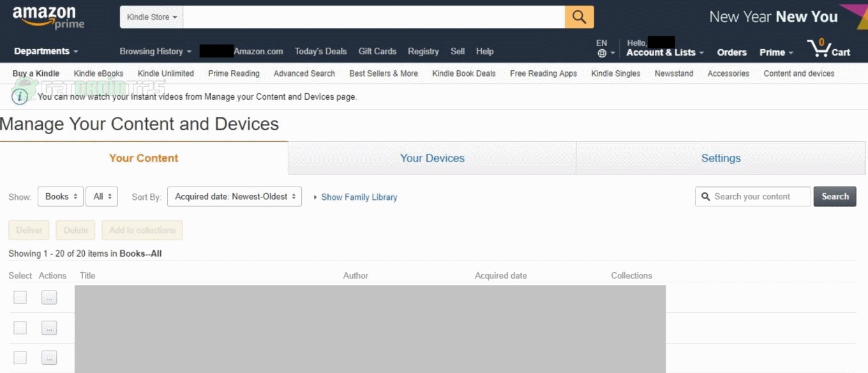Open Prime Reading section
This screenshot has height=373, width=868.
tap(234, 73)
